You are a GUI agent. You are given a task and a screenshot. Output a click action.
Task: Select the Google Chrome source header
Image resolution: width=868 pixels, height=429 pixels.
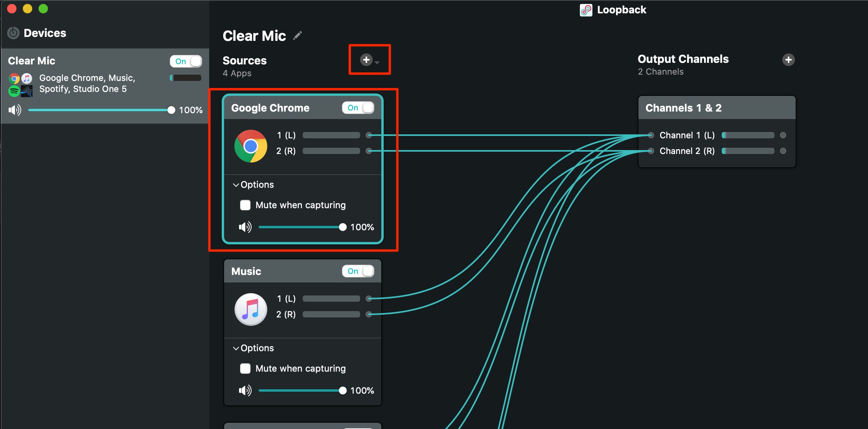pyautogui.click(x=303, y=108)
